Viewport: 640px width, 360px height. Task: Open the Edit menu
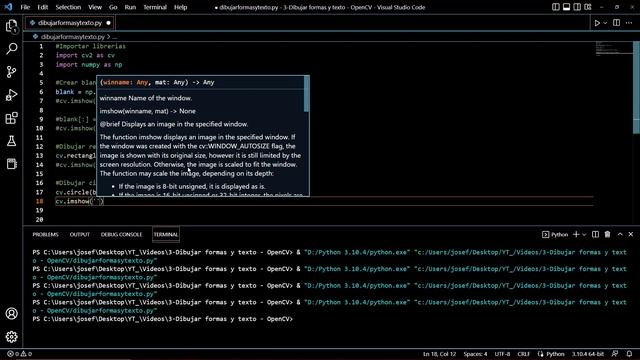[42, 7]
